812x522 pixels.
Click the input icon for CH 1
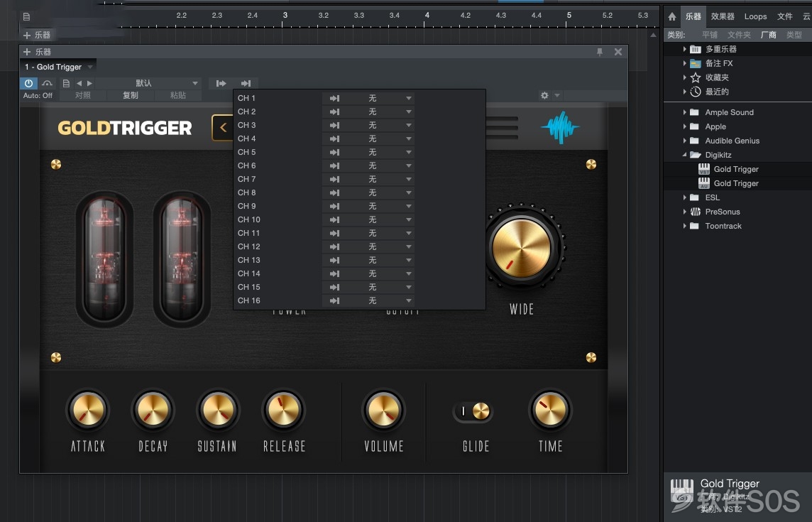click(x=334, y=98)
